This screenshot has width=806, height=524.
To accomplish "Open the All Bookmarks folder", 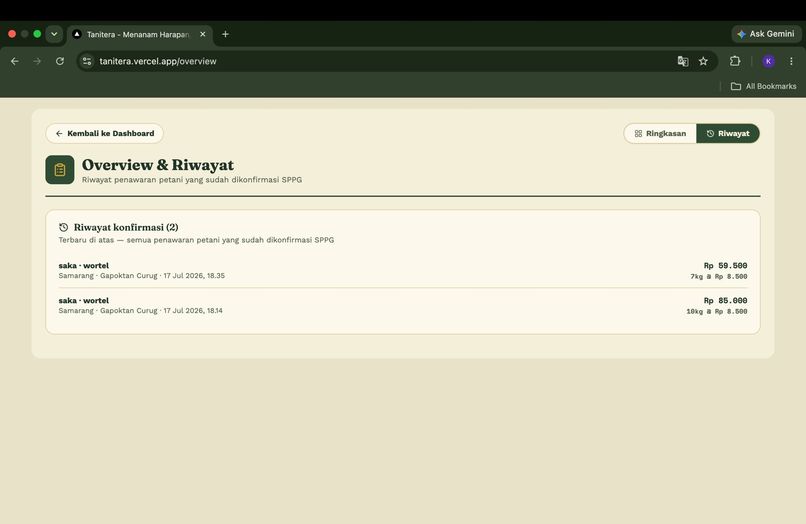I will [x=763, y=86].
